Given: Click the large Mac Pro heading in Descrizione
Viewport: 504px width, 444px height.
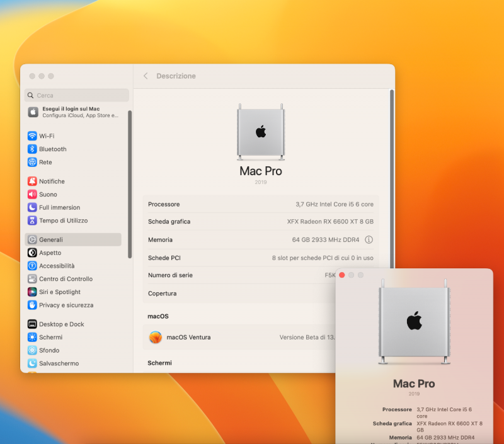Looking at the screenshot, I should (x=261, y=171).
